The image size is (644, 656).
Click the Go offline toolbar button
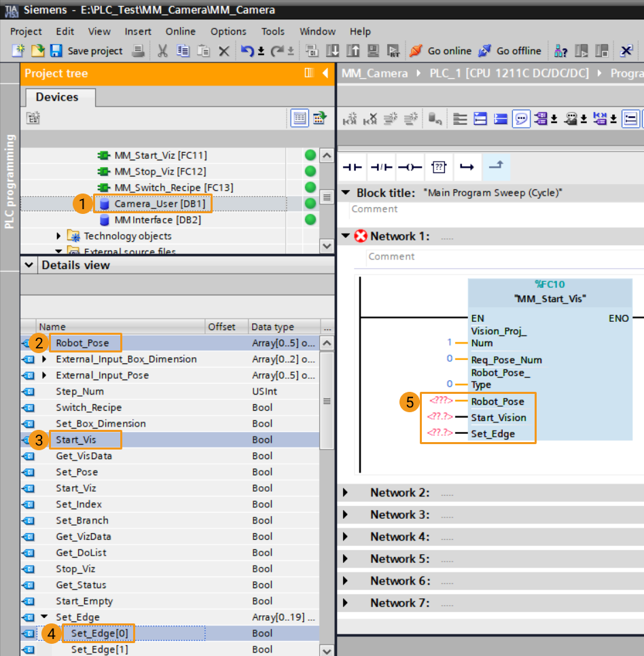[509, 51]
